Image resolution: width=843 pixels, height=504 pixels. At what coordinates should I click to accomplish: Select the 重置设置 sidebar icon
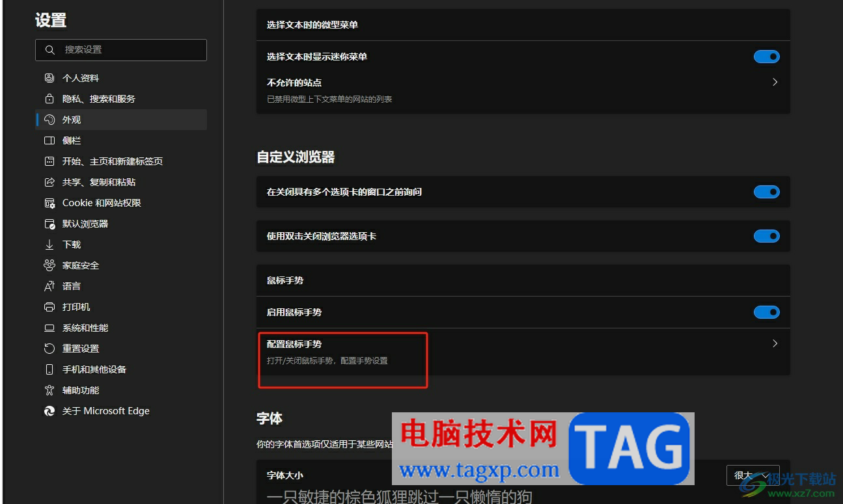[50, 348]
